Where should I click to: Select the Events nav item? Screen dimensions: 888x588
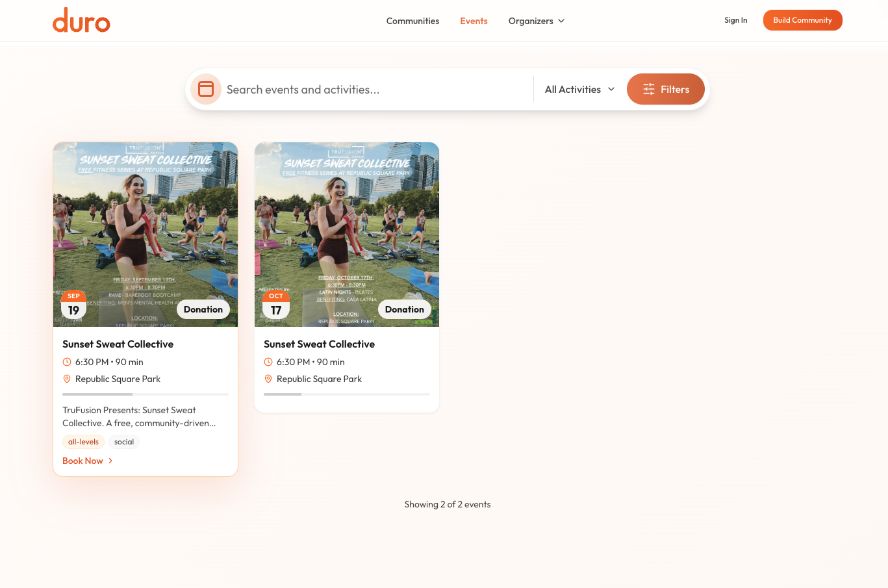[x=474, y=21]
